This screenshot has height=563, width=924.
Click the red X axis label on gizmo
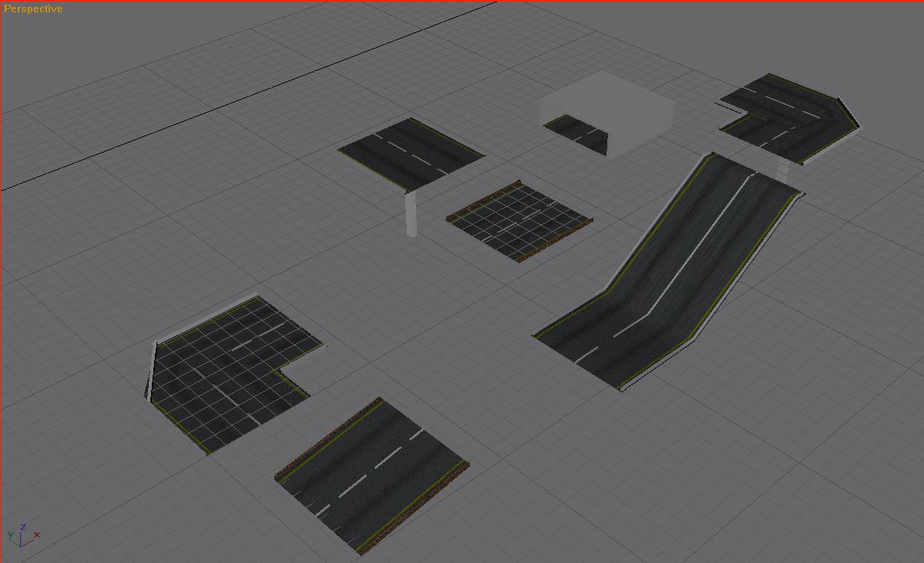tap(37, 535)
